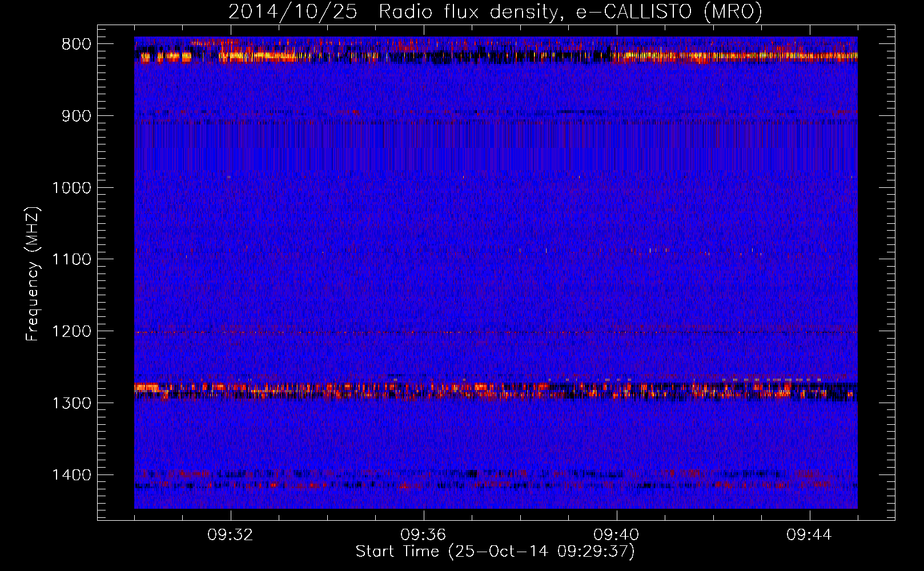Viewport: 924px width, 571px height.
Task: Click the 1400 frequency tick label
Action: (x=71, y=475)
